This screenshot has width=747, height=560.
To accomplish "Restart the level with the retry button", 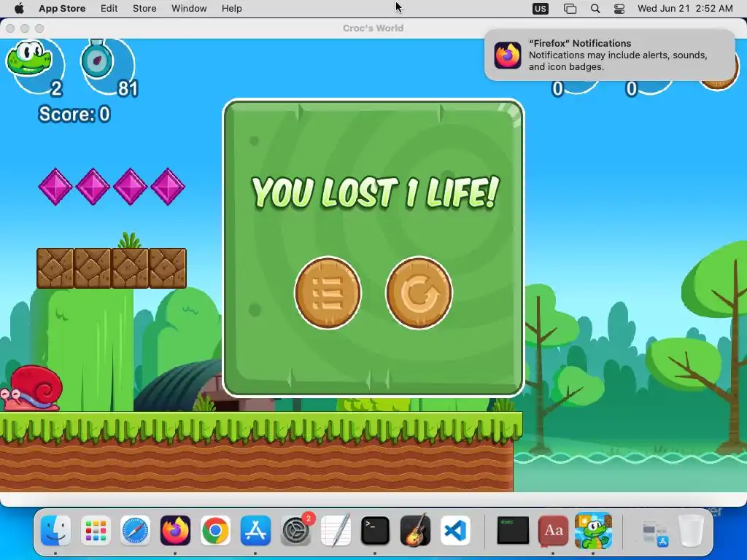I will point(419,293).
